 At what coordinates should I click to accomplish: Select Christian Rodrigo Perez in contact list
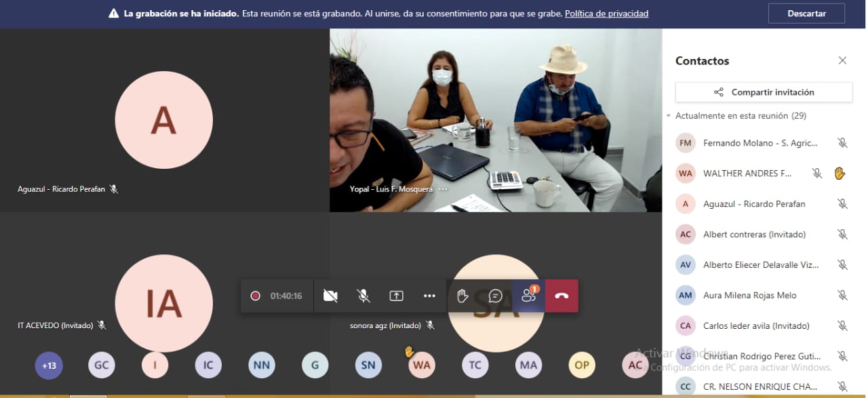click(763, 357)
